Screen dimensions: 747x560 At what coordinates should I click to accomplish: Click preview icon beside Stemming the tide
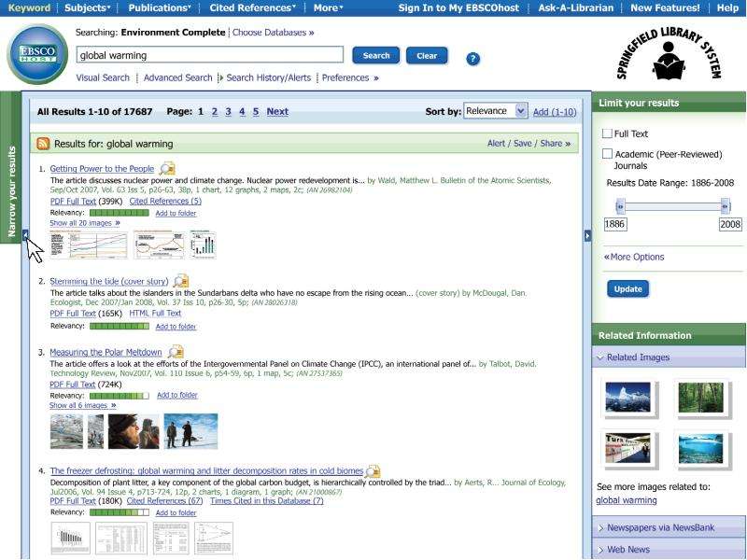pos(181,281)
